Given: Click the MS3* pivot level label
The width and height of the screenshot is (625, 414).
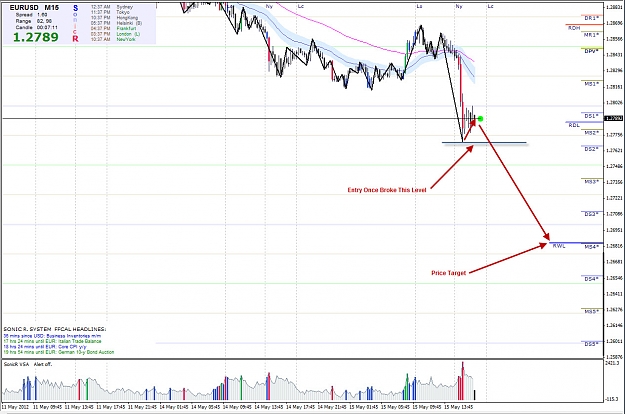Looking at the screenshot, I should tap(592, 182).
